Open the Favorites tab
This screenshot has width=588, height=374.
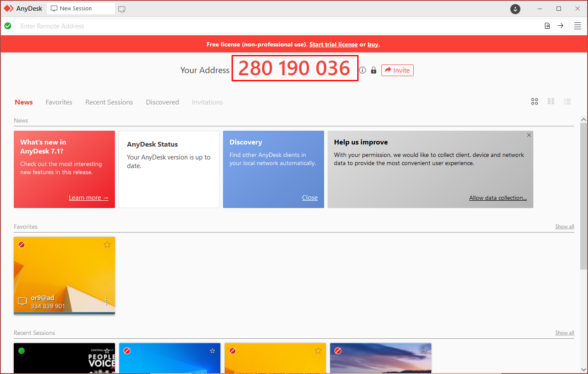59,102
